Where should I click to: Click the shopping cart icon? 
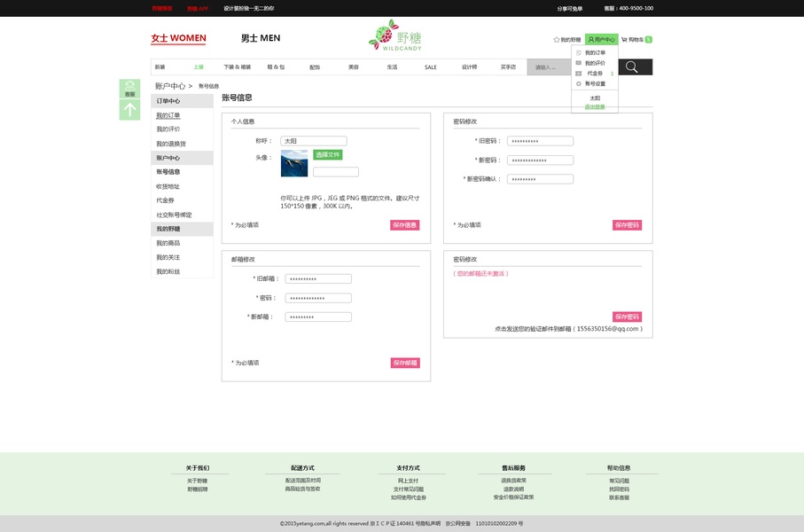(x=624, y=40)
